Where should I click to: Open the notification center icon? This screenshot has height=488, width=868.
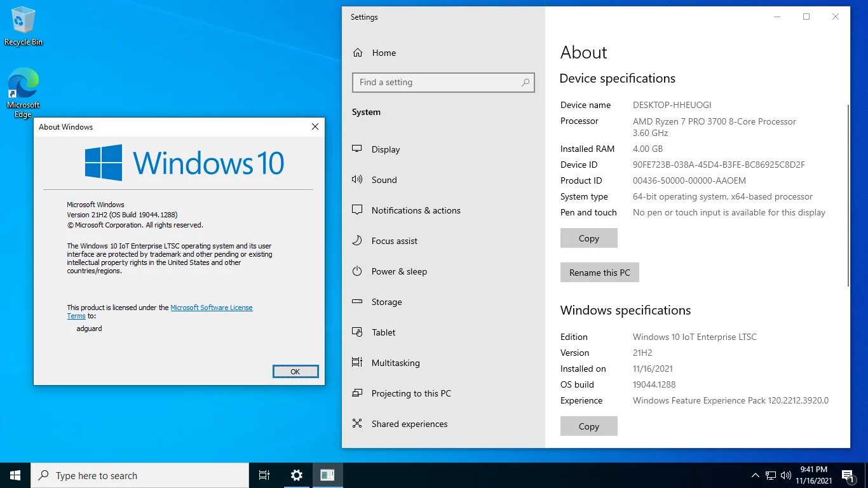tap(848, 475)
